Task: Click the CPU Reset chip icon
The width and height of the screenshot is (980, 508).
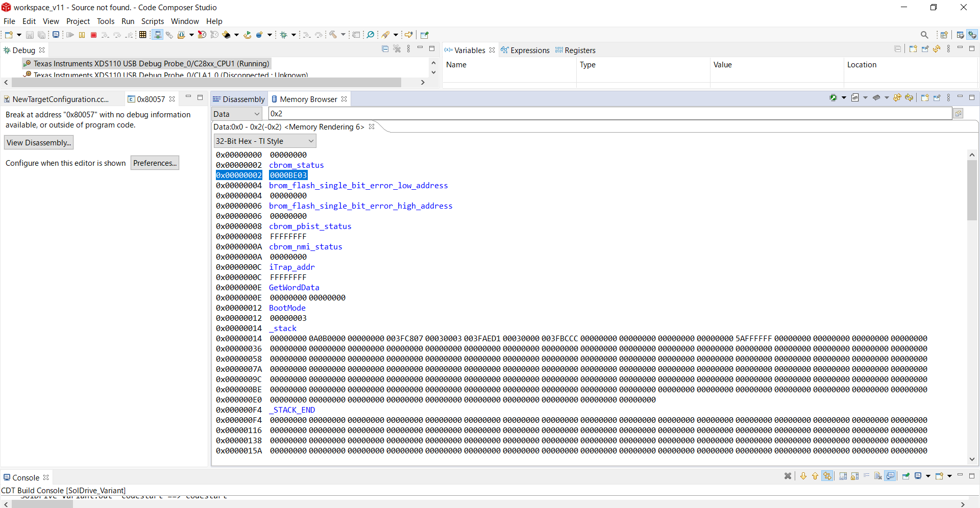Action: (x=226, y=35)
